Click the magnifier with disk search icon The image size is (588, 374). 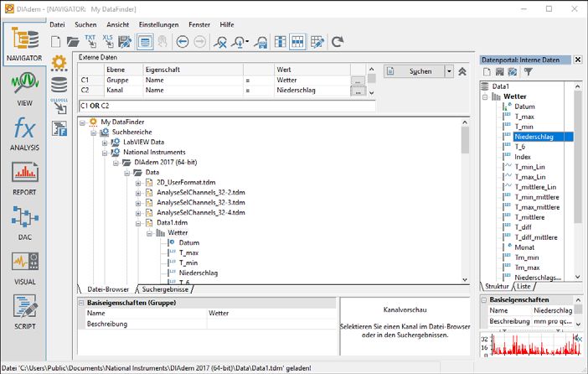260,42
